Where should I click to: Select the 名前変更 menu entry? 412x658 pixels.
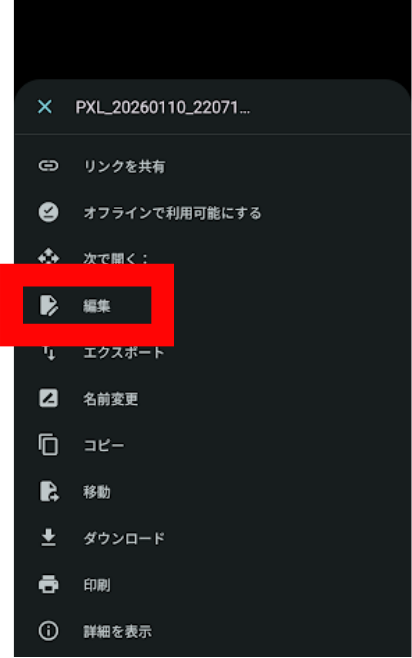[212, 399]
